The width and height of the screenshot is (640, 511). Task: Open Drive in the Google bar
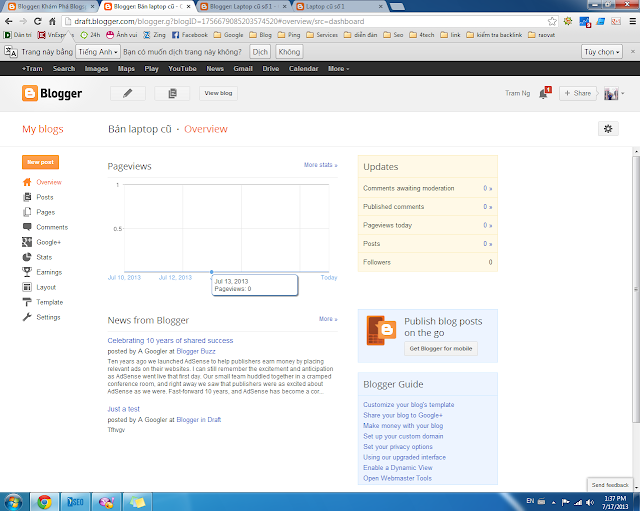[x=271, y=69]
